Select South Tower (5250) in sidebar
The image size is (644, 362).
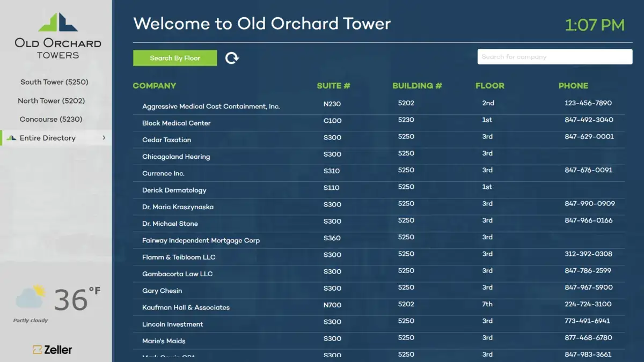(x=54, y=82)
